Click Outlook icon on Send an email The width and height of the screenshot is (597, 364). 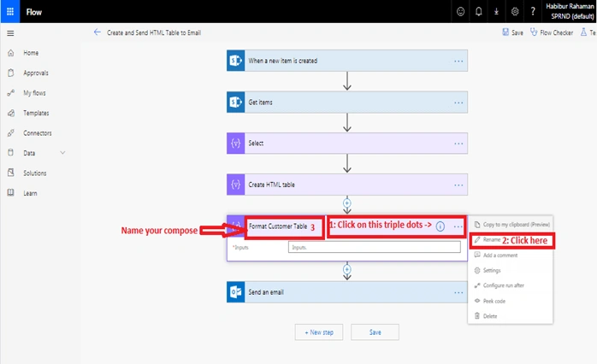pos(236,292)
